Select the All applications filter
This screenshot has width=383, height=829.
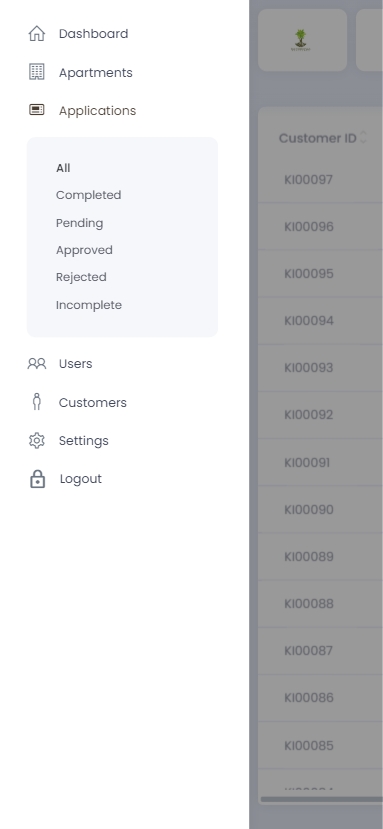coord(63,168)
